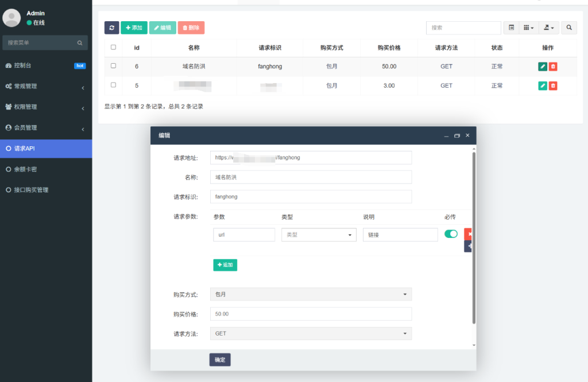Click the Admin avatar in the sidebar
This screenshot has height=382, width=588.
point(11,17)
